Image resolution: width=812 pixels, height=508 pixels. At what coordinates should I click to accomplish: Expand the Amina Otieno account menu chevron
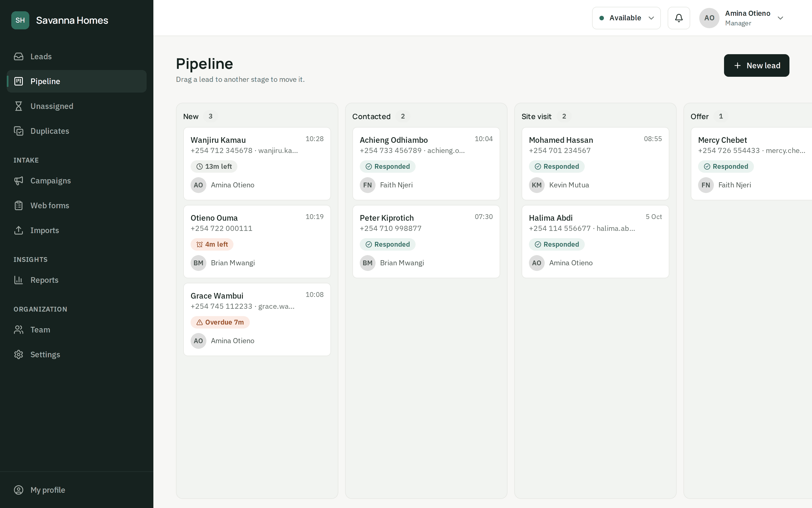(780, 18)
